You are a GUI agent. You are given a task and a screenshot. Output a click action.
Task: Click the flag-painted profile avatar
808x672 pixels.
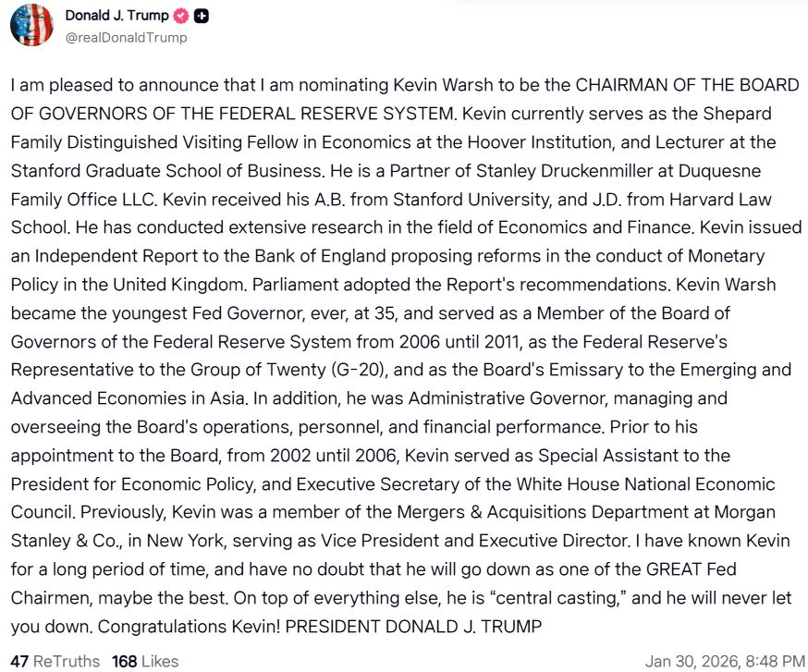click(31, 26)
